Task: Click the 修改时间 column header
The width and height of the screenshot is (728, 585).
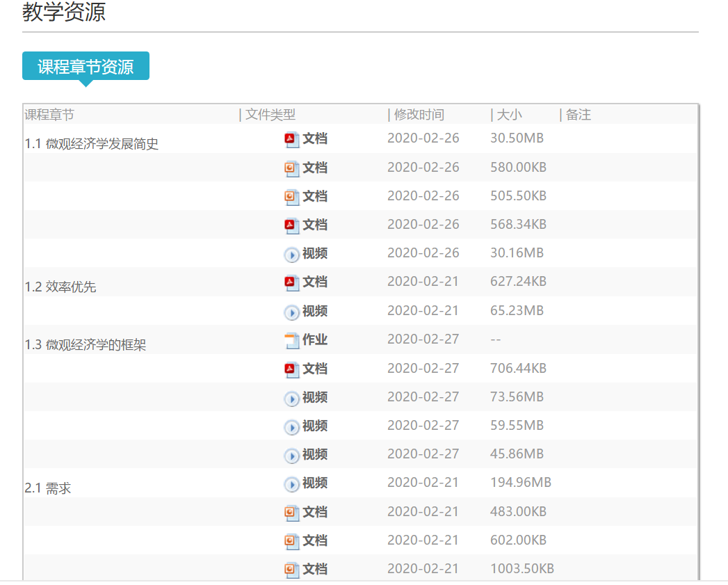Action: [x=419, y=115]
